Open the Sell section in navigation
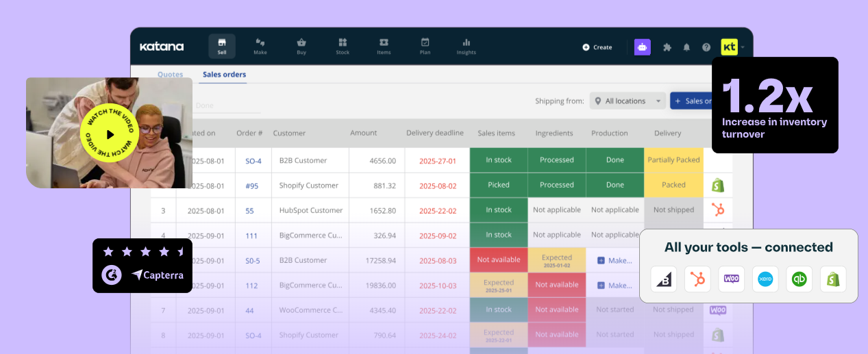868x354 pixels. pyautogui.click(x=221, y=46)
